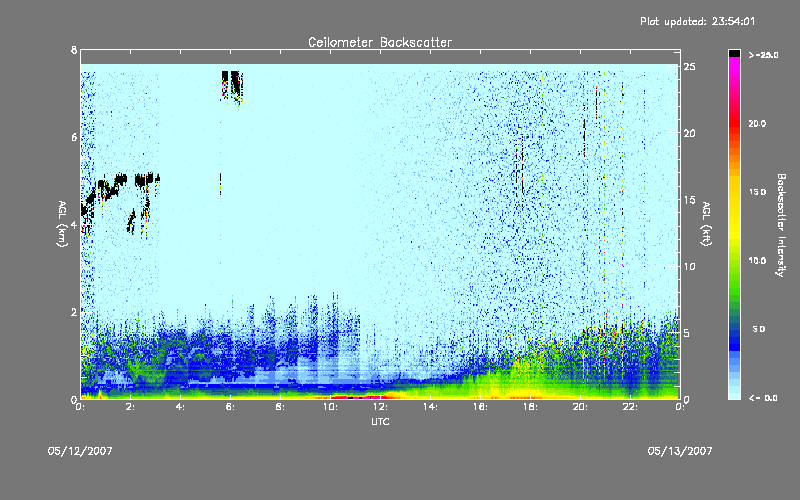This screenshot has height=500, width=800.
Task: Click the 6: hour label on x-axis
Action: pos(230,407)
